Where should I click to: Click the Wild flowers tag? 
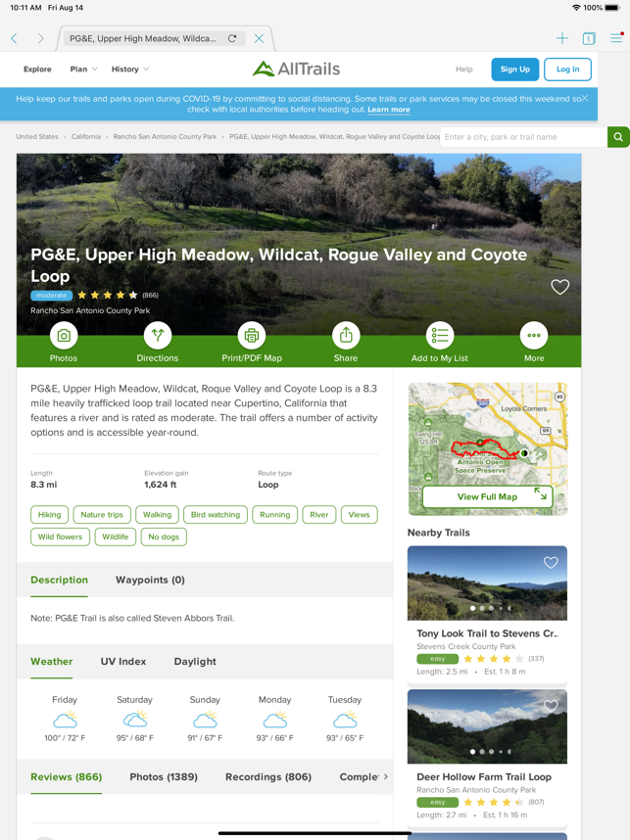(x=60, y=537)
